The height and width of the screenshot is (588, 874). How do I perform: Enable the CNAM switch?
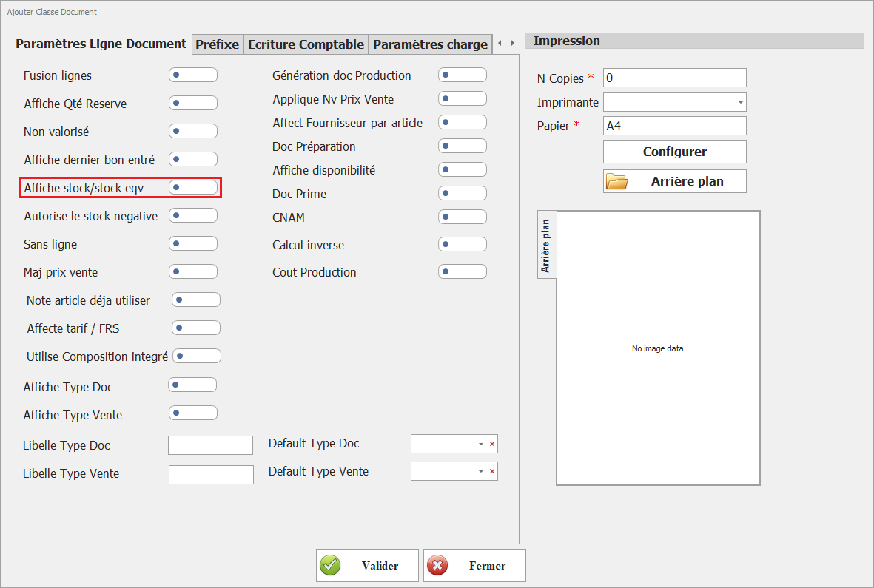(462, 217)
